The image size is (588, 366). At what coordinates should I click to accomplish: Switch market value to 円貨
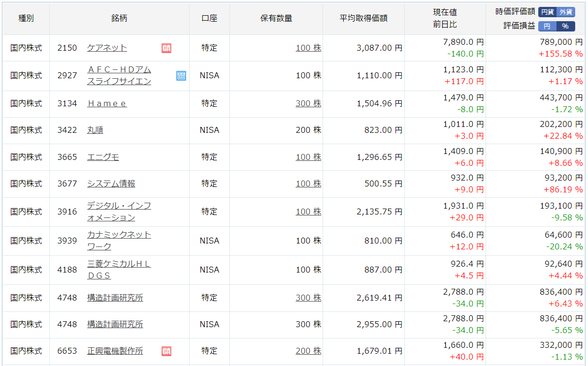pyautogui.click(x=548, y=12)
